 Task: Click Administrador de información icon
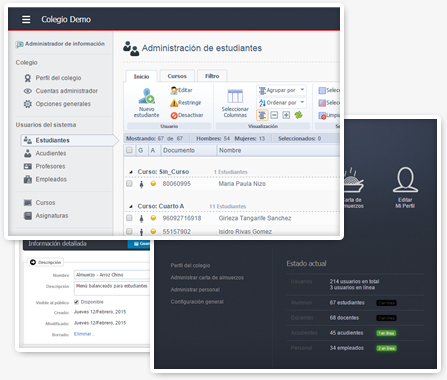pos(19,44)
